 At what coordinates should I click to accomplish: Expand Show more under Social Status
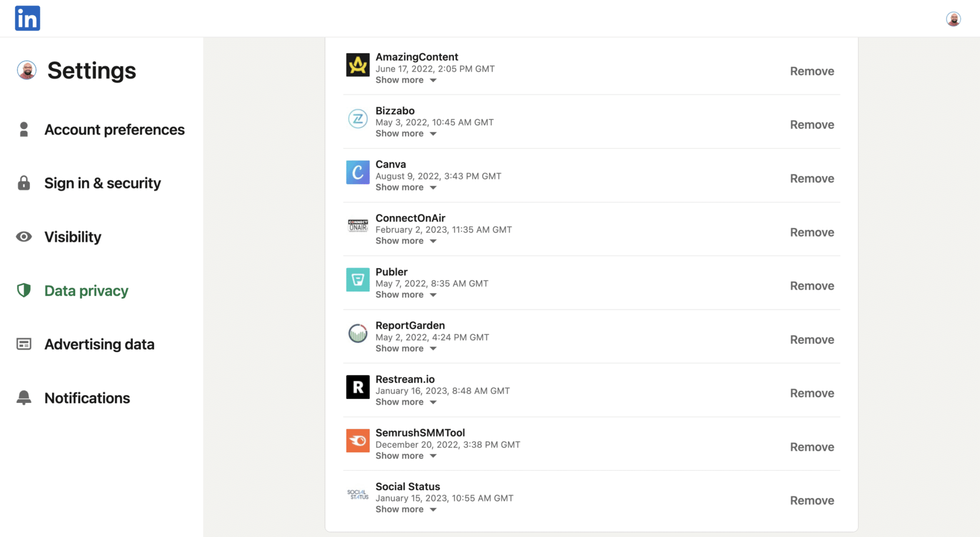tap(406, 509)
